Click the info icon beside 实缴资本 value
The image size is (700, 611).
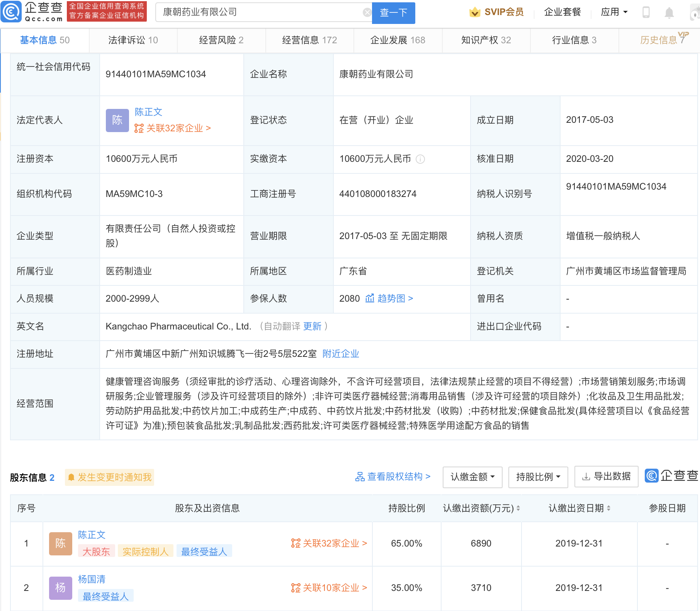(420, 159)
